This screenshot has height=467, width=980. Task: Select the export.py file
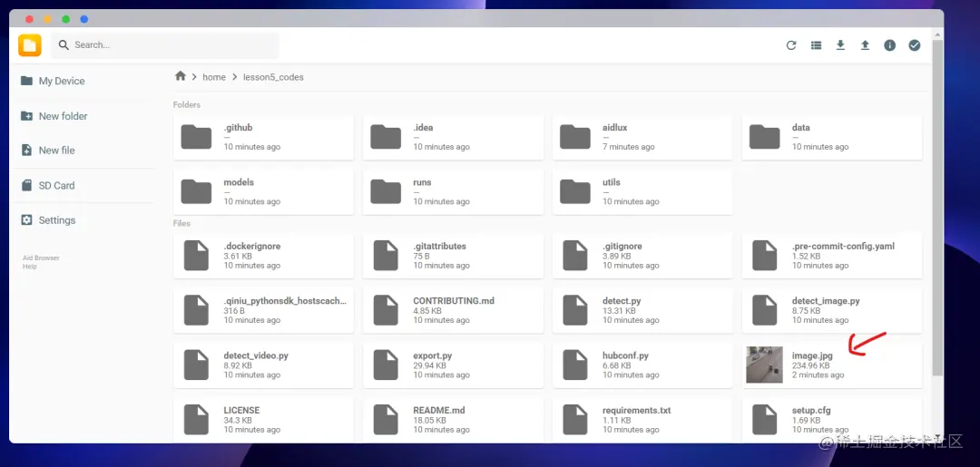[x=453, y=365]
